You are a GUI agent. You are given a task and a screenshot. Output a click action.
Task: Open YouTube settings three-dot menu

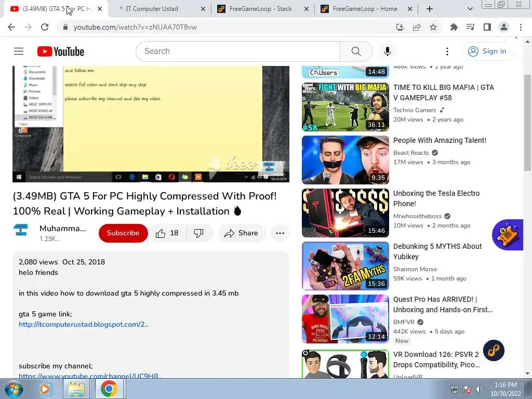coord(447,51)
